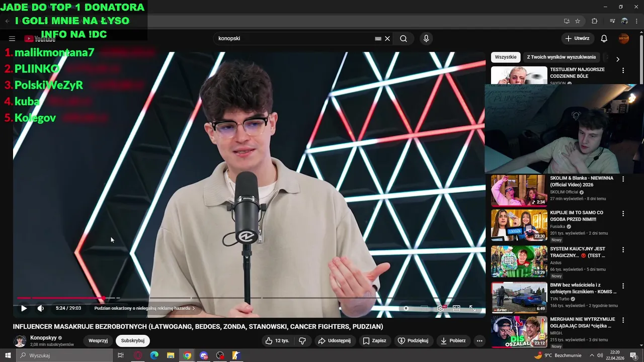Open Opera from the taskbar
Screen dimensions: 644x362
pyautogui.click(x=138, y=355)
